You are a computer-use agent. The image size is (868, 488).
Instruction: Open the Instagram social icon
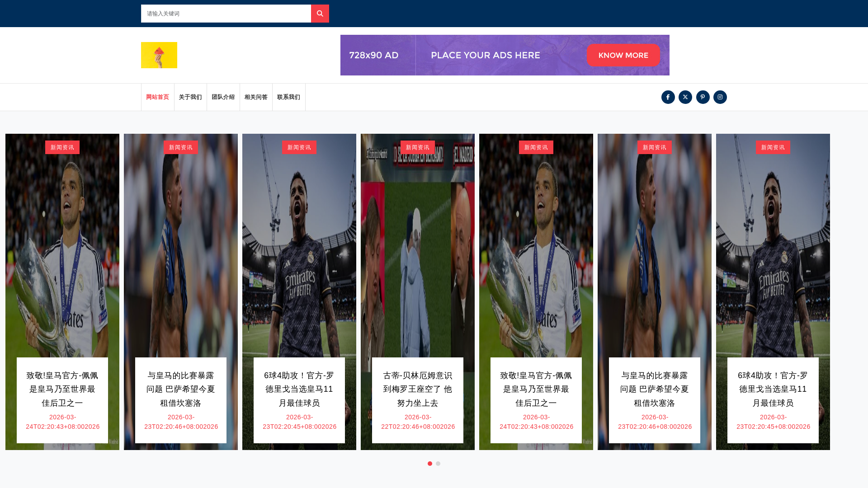(x=720, y=97)
